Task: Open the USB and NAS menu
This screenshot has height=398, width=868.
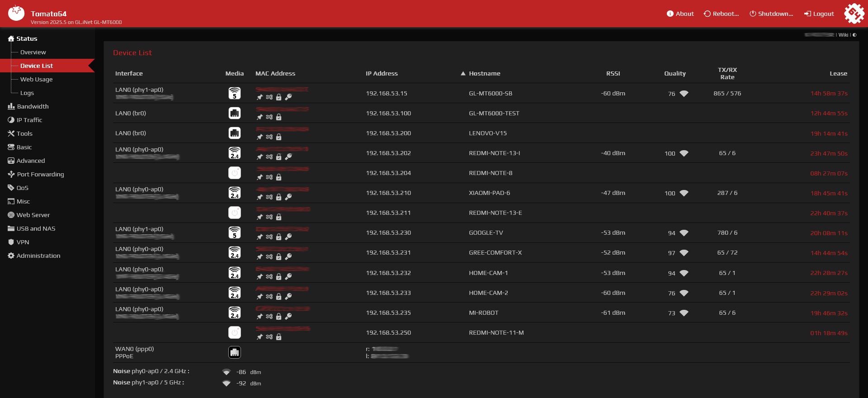Action: point(32,228)
